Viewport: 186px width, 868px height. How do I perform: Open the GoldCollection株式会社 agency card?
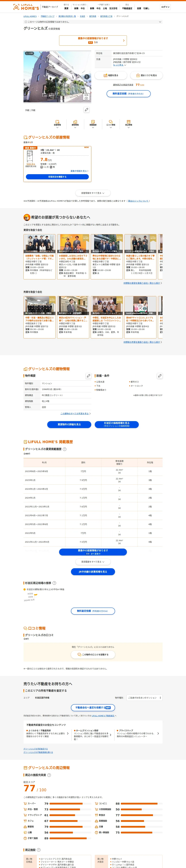click(x=140, y=317)
